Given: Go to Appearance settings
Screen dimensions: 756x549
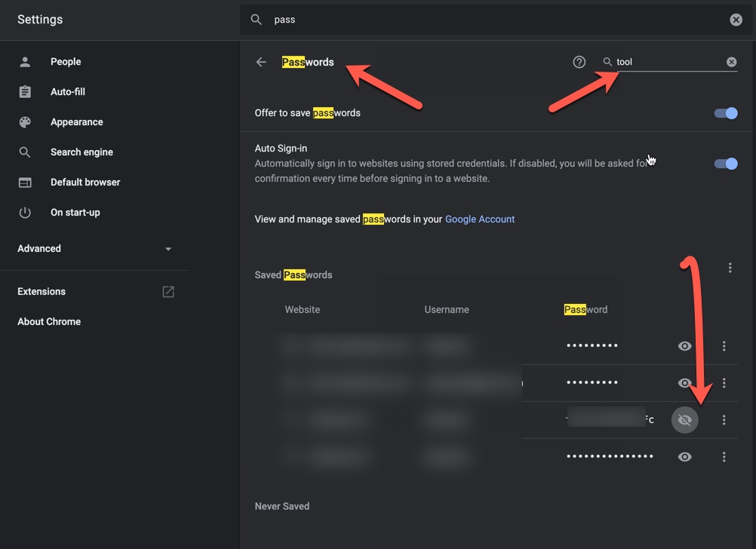Looking at the screenshot, I should 77,122.
